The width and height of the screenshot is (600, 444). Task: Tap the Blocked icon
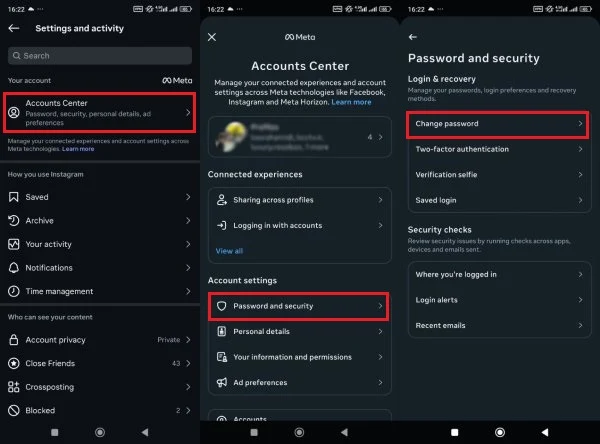(x=13, y=410)
